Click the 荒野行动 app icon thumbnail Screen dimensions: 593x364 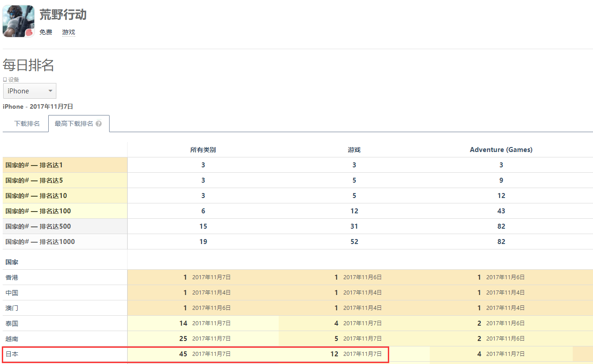pos(18,21)
